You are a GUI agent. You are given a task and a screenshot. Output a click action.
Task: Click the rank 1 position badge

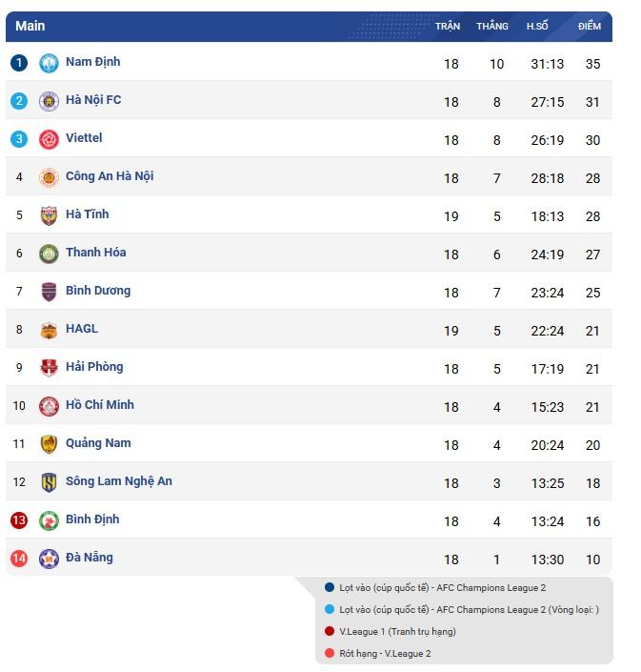coord(19,63)
